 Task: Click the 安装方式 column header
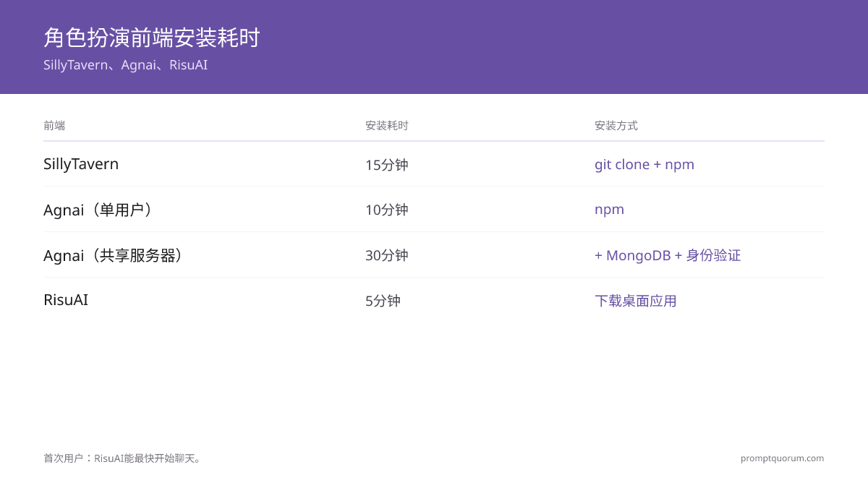[x=616, y=125]
